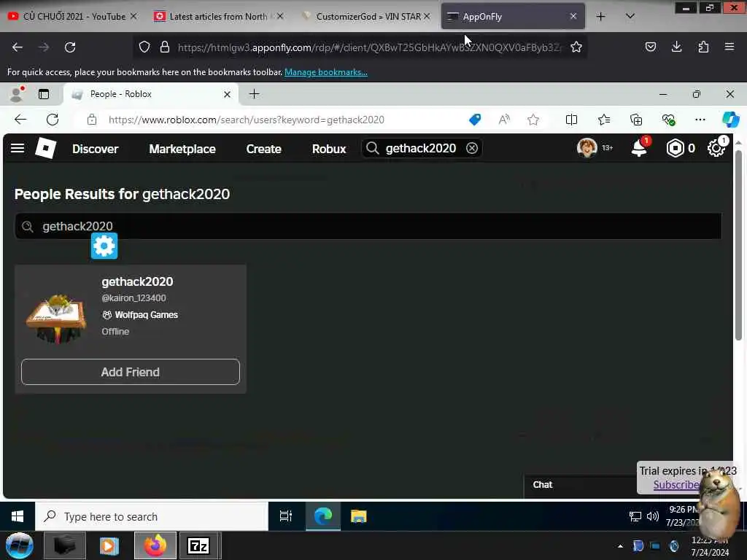This screenshot has height=560, width=747.
Task: Go back in the Edge browser
Action: 20,120
